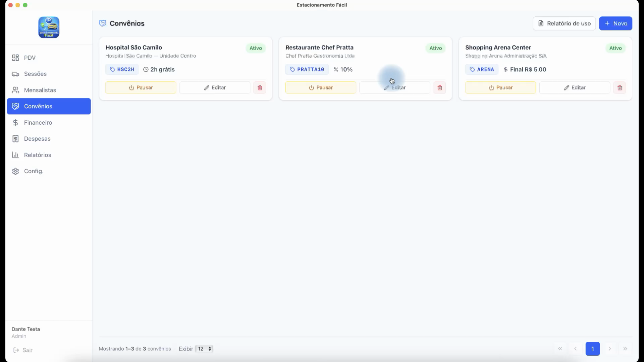Go to previous page of convênios
This screenshot has width=644, height=362.
pyautogui.click(x=576, y=349)
